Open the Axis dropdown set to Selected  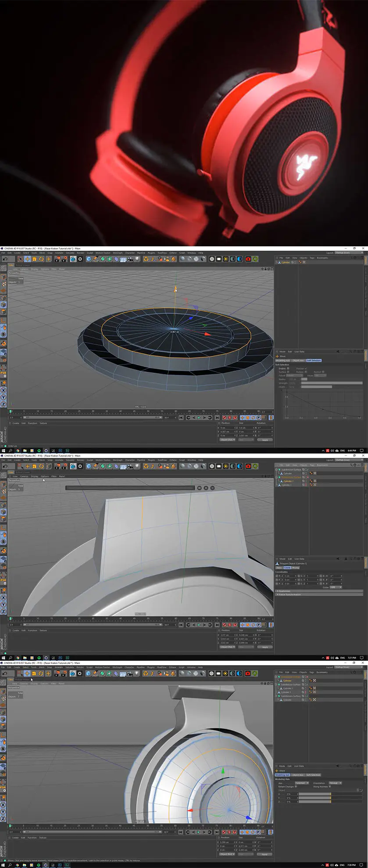click(301, 783)
